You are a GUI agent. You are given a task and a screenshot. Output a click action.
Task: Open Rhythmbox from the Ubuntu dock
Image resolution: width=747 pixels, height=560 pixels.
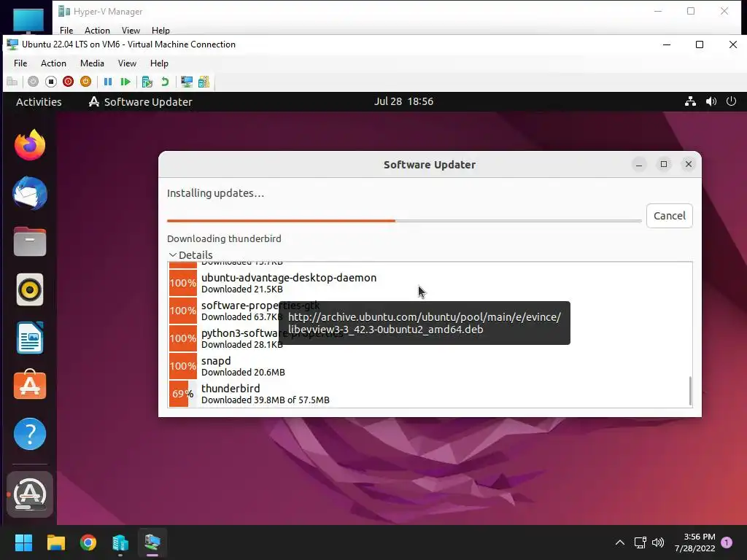[29, 289]
